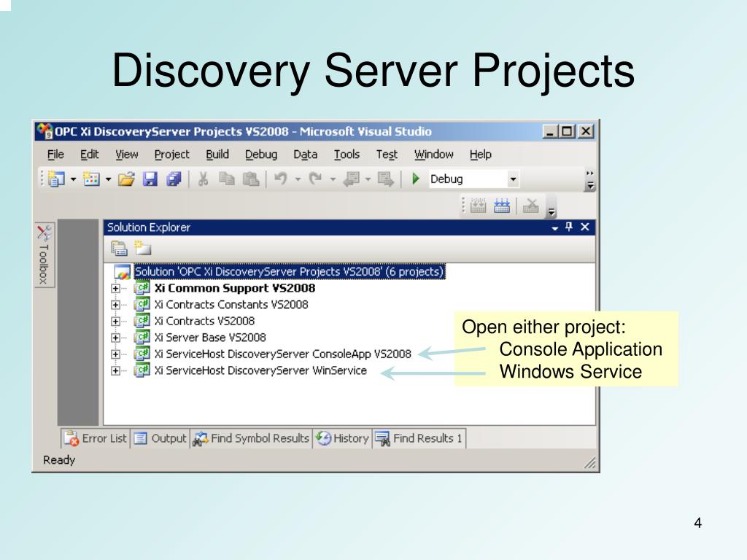
Task: Click the Show All Files icon
Action: 142,248
